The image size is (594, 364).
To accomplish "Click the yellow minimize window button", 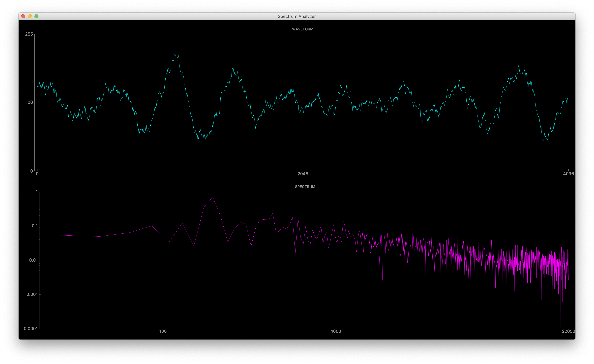I will 30,16.
